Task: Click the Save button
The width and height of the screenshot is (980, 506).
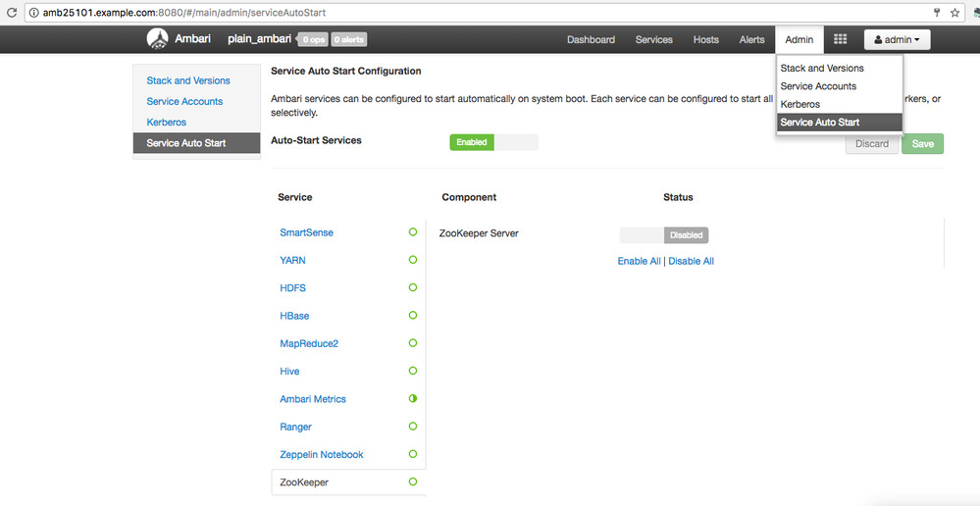Action: pyautogui.click(x=922, y=144)
